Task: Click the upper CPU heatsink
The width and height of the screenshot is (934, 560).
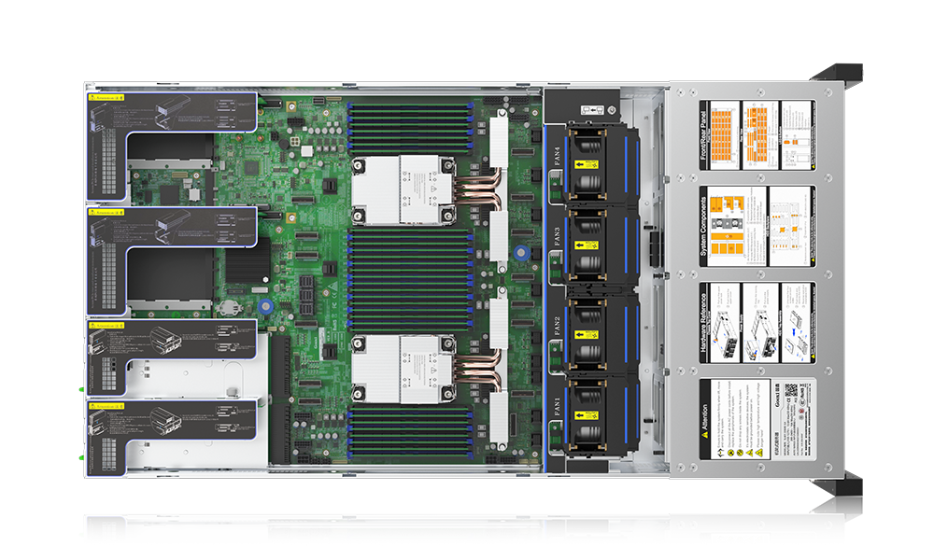Action: pos(403,189)
